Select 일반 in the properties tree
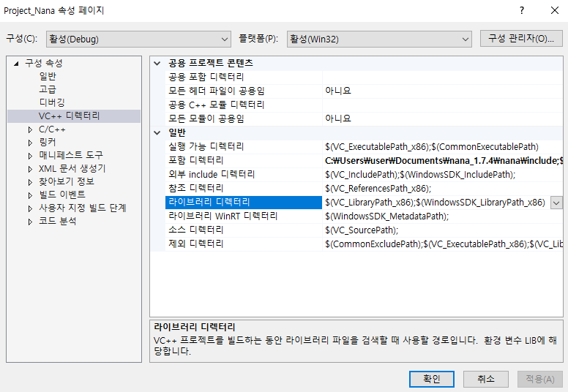The image size is (568, 392). (x=48, y=76)
